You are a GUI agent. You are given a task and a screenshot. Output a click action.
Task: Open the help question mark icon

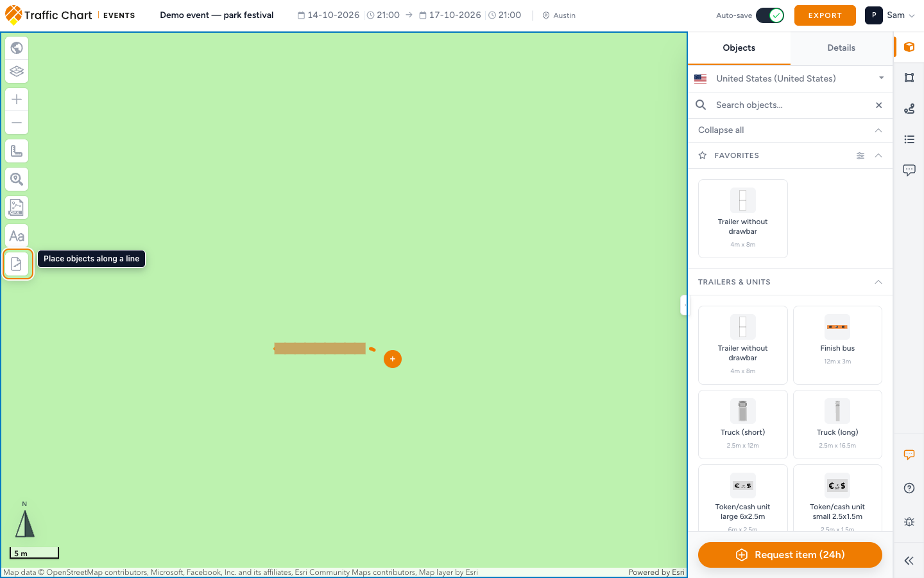(x=909, y=488)
